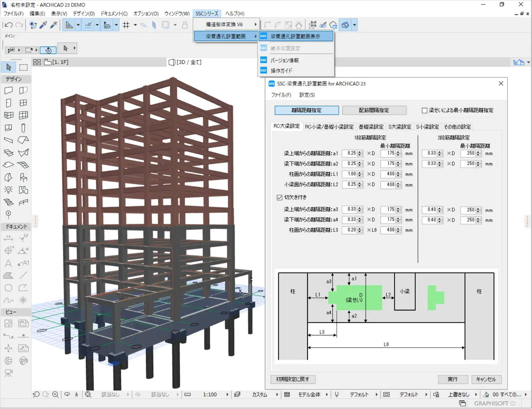Choose 梁貫通孔設置範囲表示 from the submenu
Viewport: 532px width, 409px height.
coord(296,37)
